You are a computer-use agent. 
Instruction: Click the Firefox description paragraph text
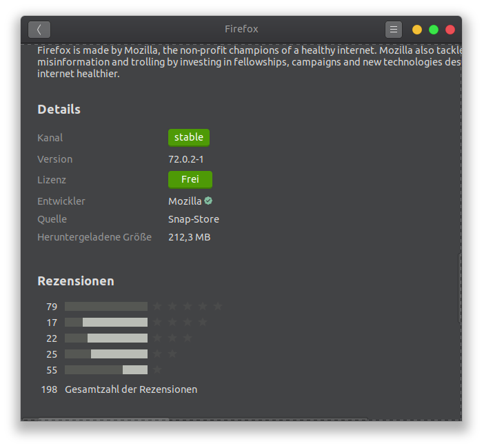pyautogui.click(x=250, y=62)
